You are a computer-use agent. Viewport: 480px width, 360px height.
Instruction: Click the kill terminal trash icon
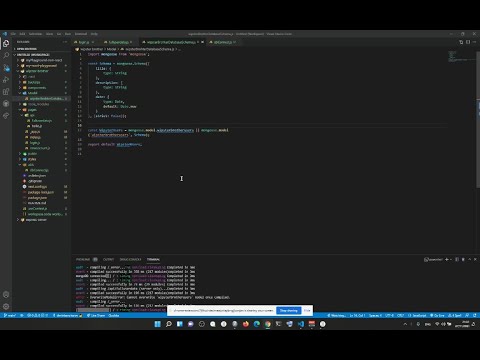(463, 259)
